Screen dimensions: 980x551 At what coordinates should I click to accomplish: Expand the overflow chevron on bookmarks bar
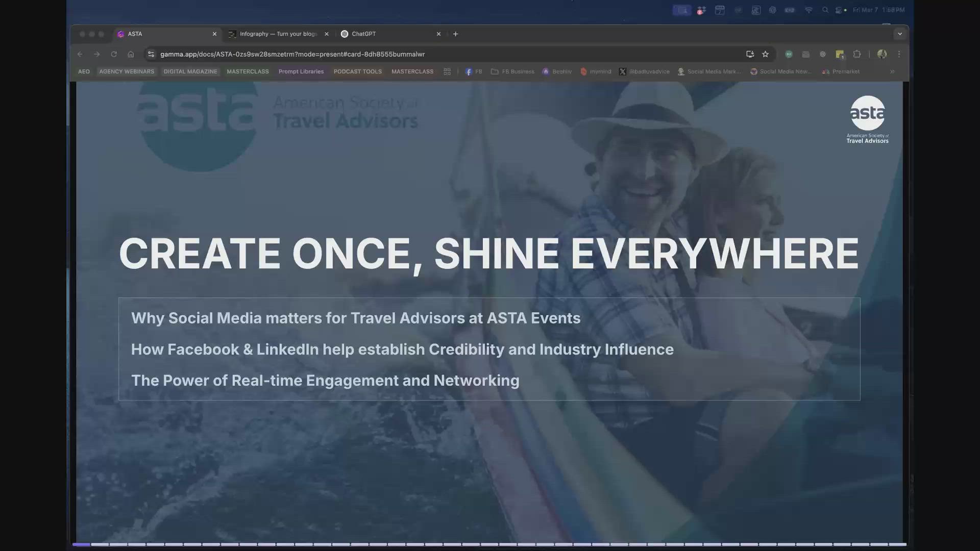coord(892,71)
